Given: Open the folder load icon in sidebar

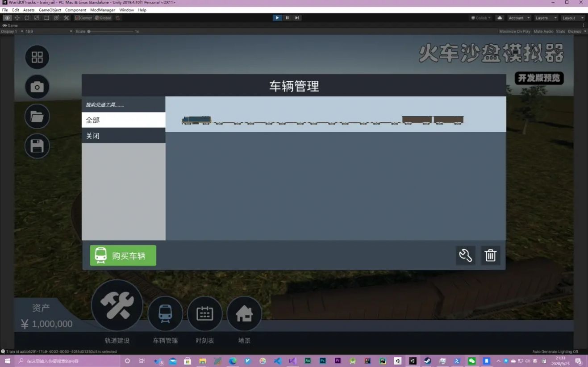Looking at the screenshot, I should [x=37, y=117].
